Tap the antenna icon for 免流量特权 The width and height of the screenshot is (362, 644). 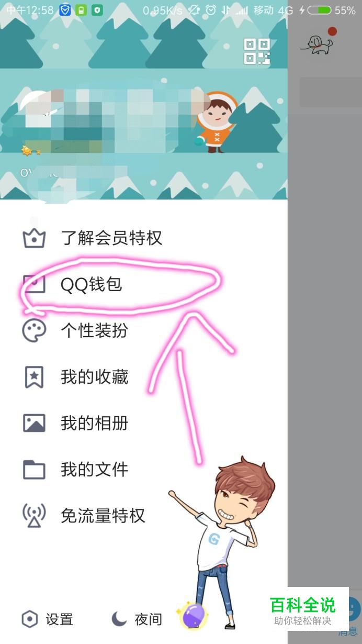point(34,516)
